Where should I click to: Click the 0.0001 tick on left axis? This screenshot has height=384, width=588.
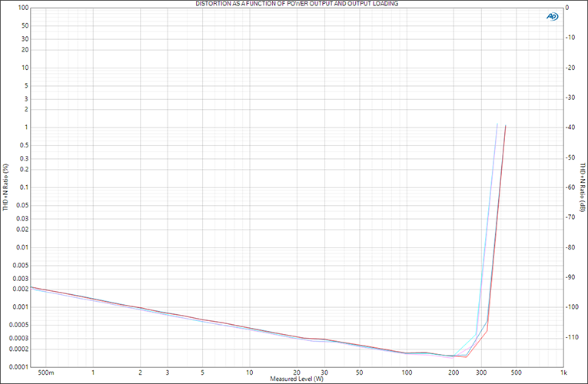(18, 366)
